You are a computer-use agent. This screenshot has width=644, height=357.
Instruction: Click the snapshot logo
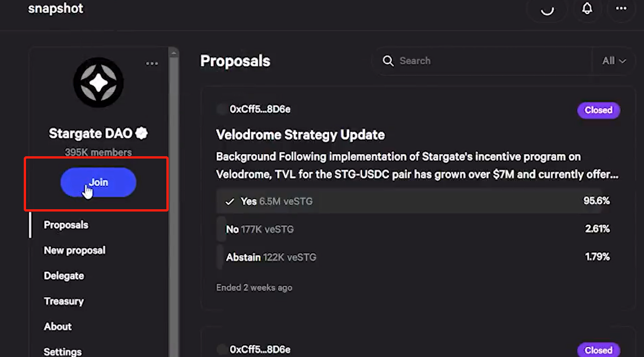[x=56, y=9]
